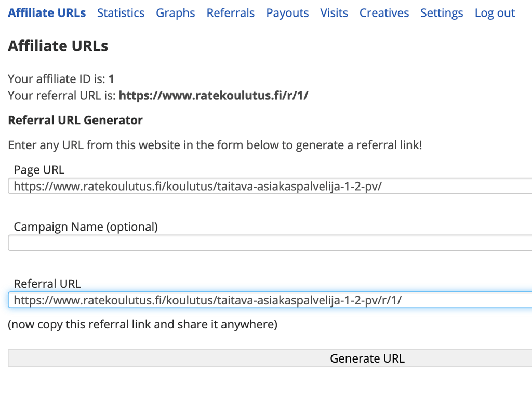Screen dimensions: 532x399
Task: Open the Payouts tab
Action: click(x=287, y=13)
